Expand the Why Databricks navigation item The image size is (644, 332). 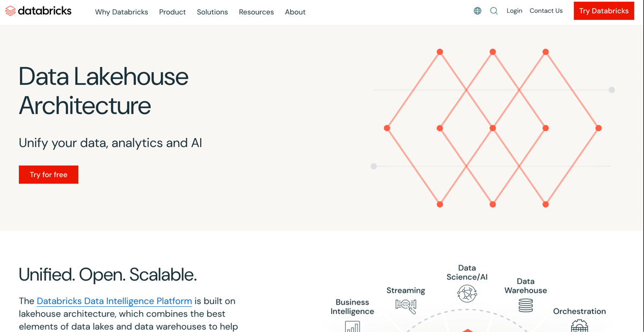[121, 12]
